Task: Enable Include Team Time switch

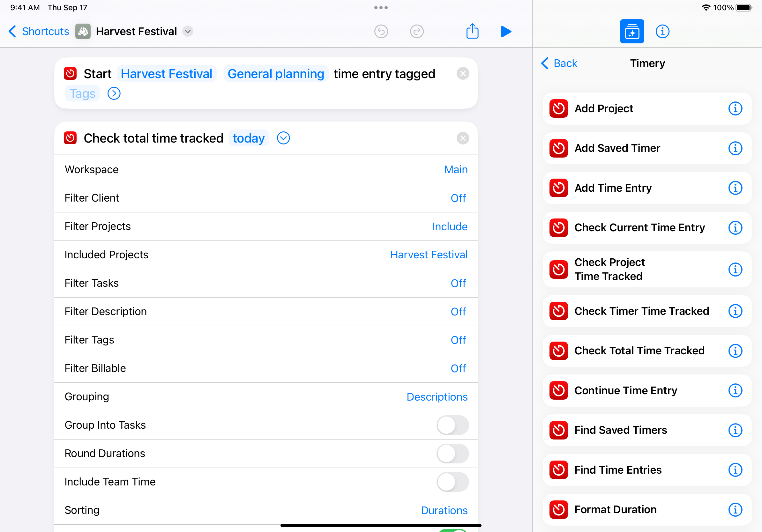Action: click(452, 482)
